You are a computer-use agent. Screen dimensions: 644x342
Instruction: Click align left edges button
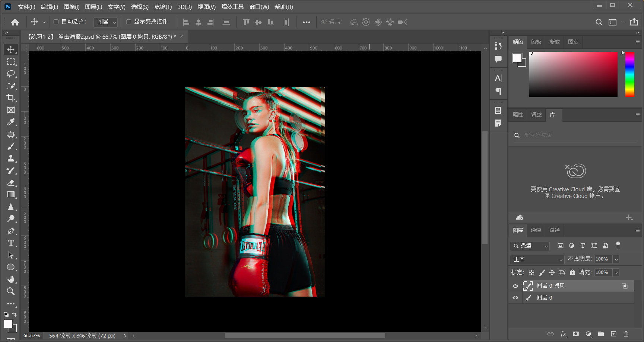(186, 22)
